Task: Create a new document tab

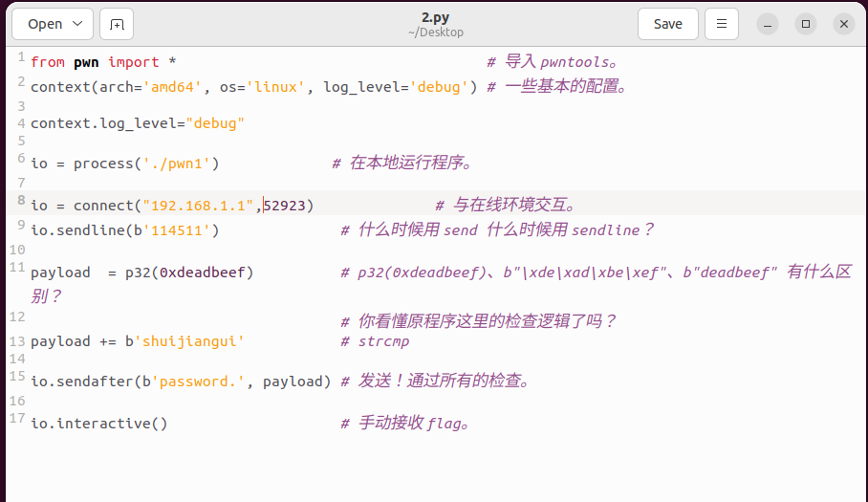Action: (117, 24)
